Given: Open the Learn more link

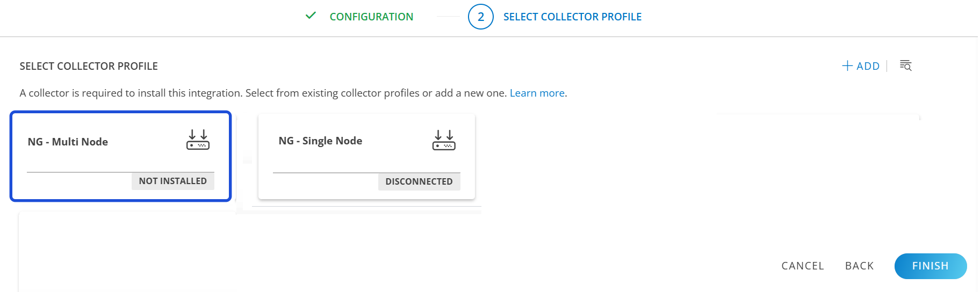Looking at the screenshot, I should 537,93.
